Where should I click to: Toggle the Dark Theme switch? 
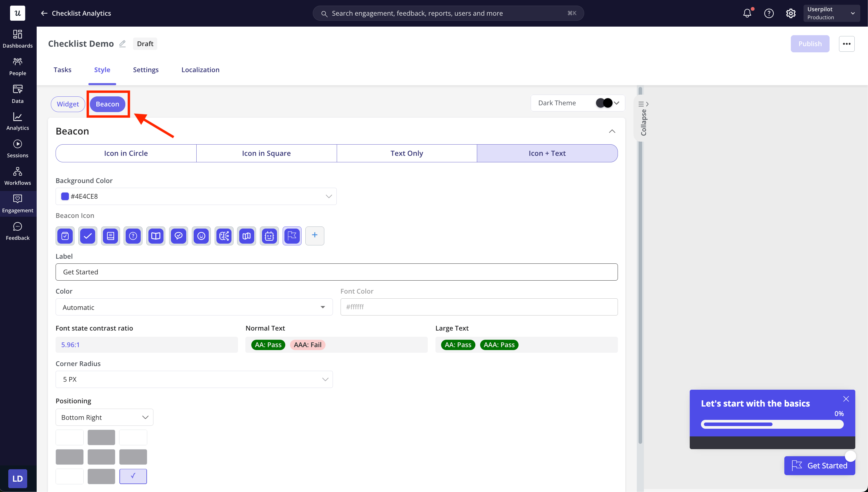[604, 103]
